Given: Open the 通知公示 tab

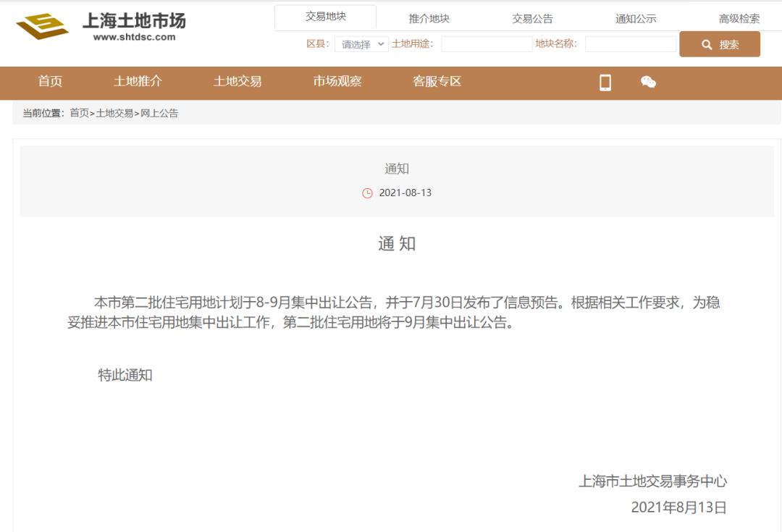Looking at the screenshot, I should click(636, 19).
